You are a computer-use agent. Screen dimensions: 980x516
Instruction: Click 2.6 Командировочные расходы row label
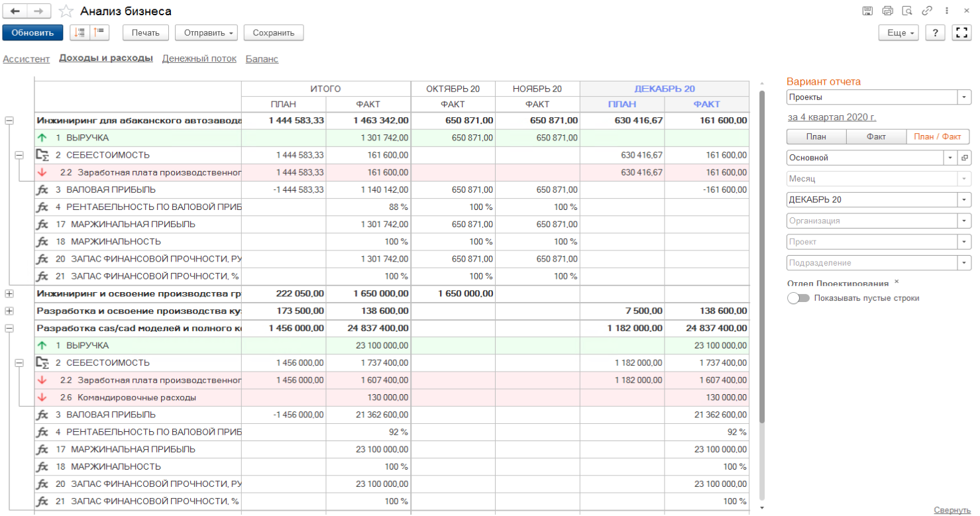pos(128,397)
